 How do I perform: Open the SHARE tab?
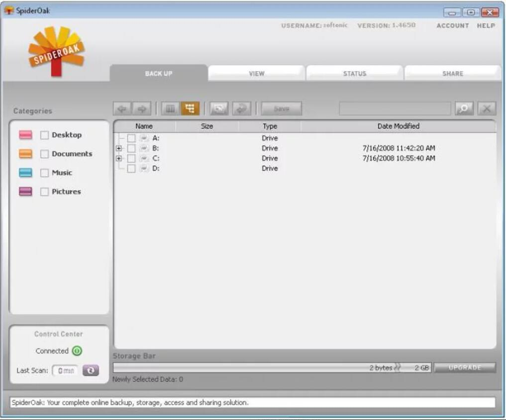(x=452, y=73)
